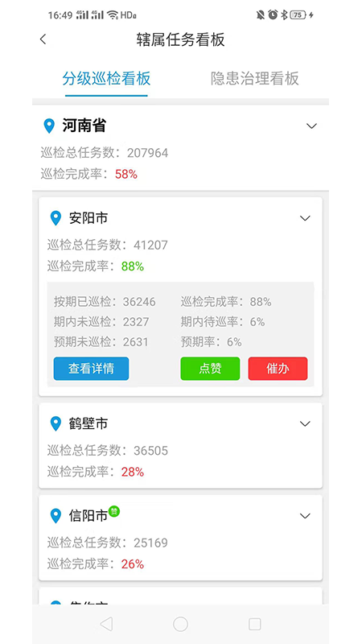Select the 分级巡检看板 tab
362x644 pixels.
[x=106, y=78]
